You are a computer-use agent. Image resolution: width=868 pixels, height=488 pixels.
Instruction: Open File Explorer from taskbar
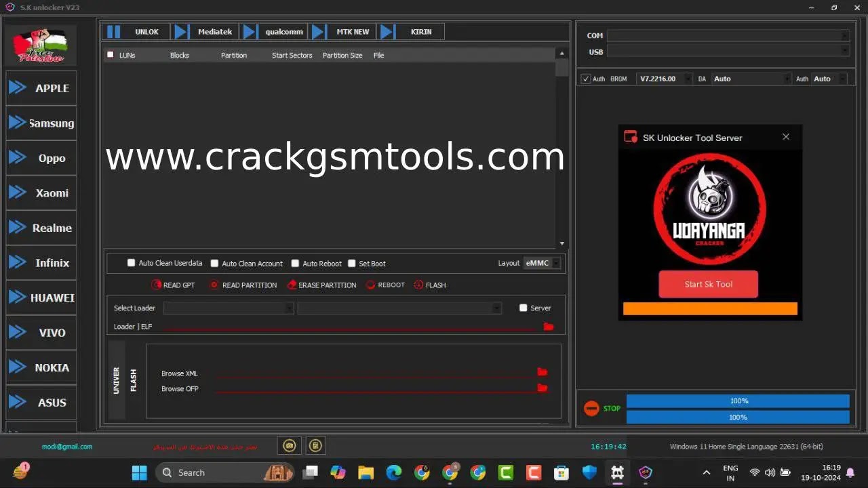[366, 472]
